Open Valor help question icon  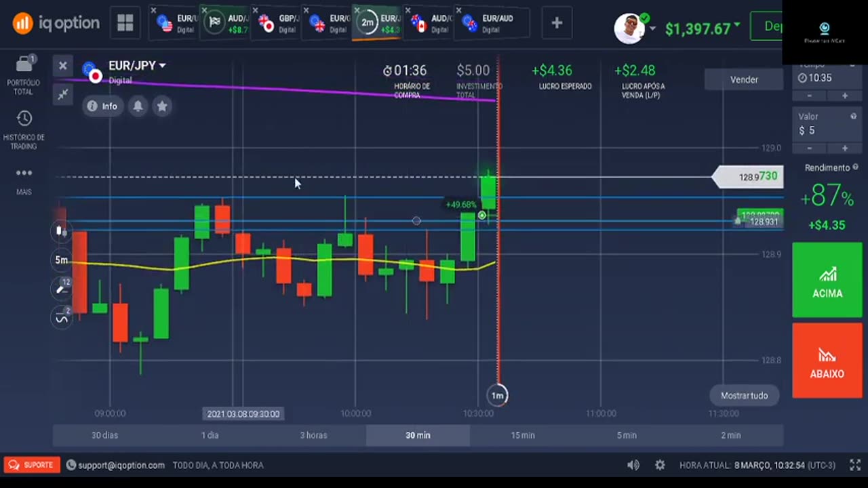(x=853, y=117)
